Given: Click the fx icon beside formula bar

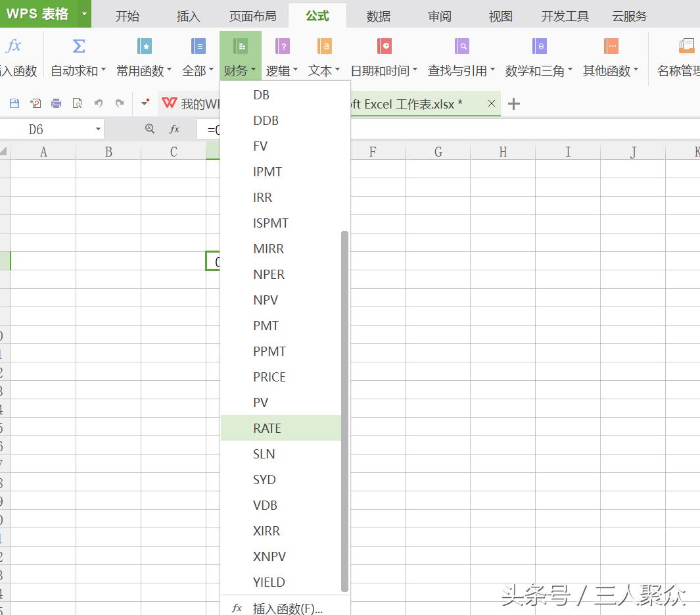Looking at the screenshot, I should pos(174,129).
